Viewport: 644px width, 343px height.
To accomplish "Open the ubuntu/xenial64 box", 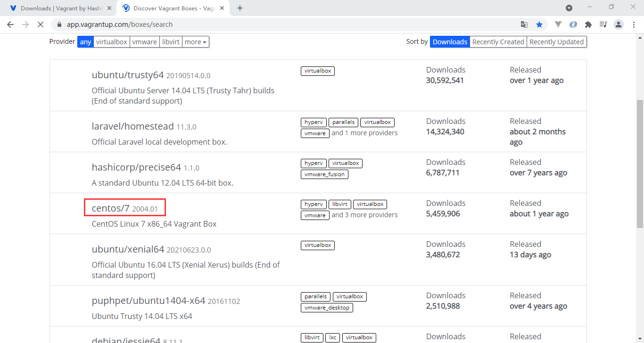I will pyautogui.click(x=128, y=249).
